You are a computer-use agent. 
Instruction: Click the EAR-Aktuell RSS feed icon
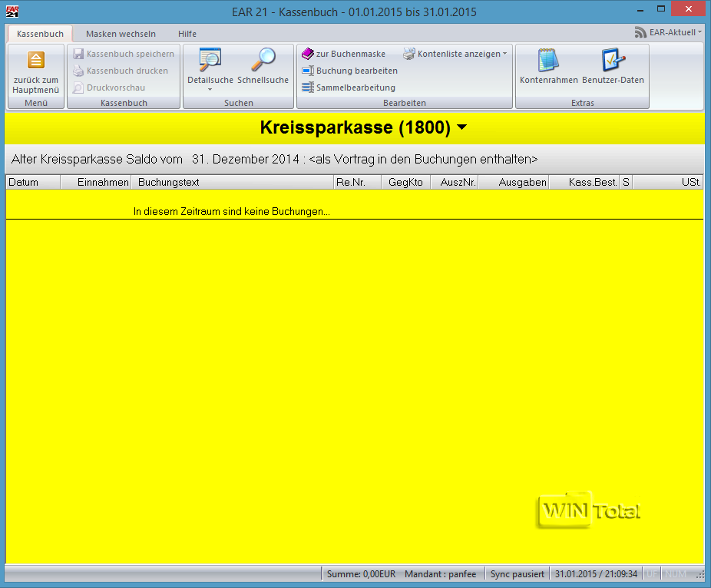640,32
